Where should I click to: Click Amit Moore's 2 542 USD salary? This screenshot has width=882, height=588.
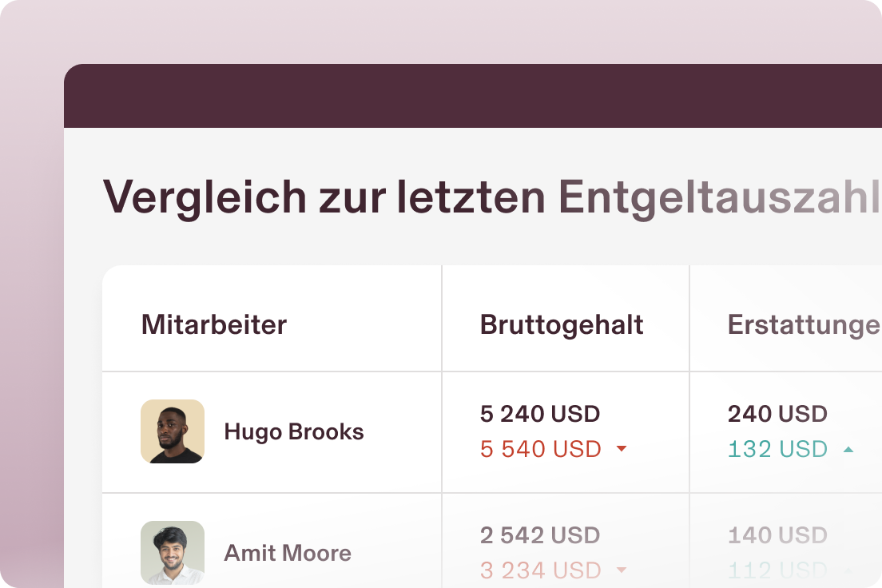pos(540,535)
